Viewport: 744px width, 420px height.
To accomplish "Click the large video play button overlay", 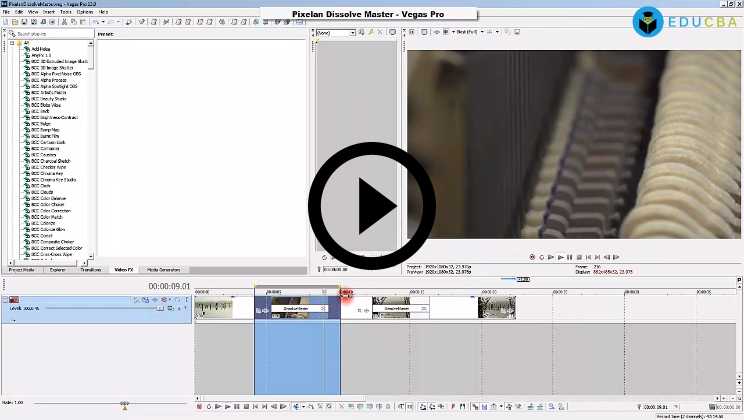I will tap(371, 206).
